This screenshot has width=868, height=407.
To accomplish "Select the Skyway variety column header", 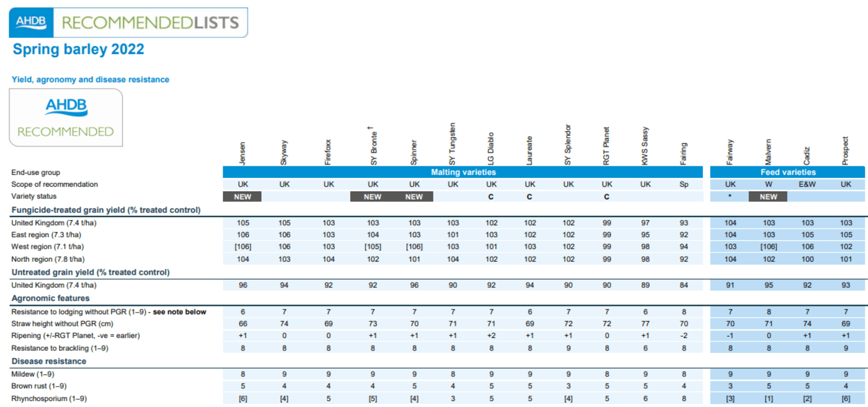I will click(284, 152).
